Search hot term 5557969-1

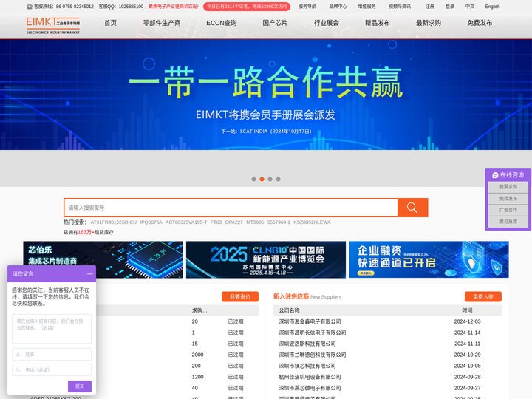(279, 222)
